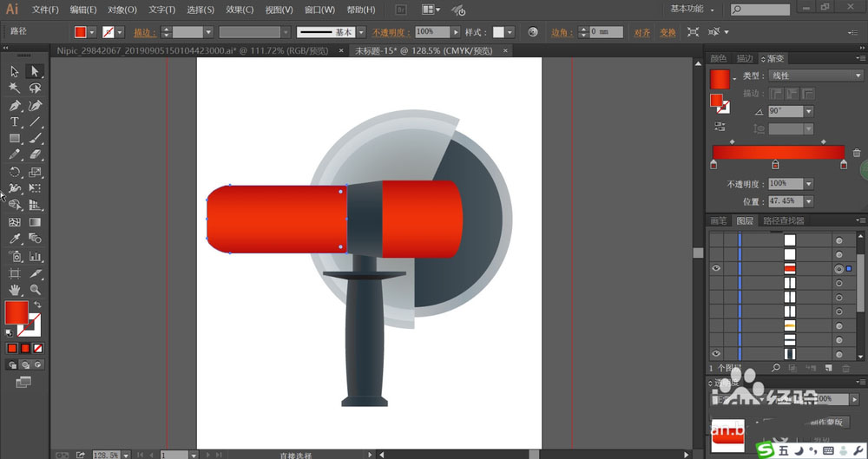Image resolution: width=868 pixels, height=459 pixels.
Task: Open gradient opacity dropdown arrow
Action: point(809,184)
